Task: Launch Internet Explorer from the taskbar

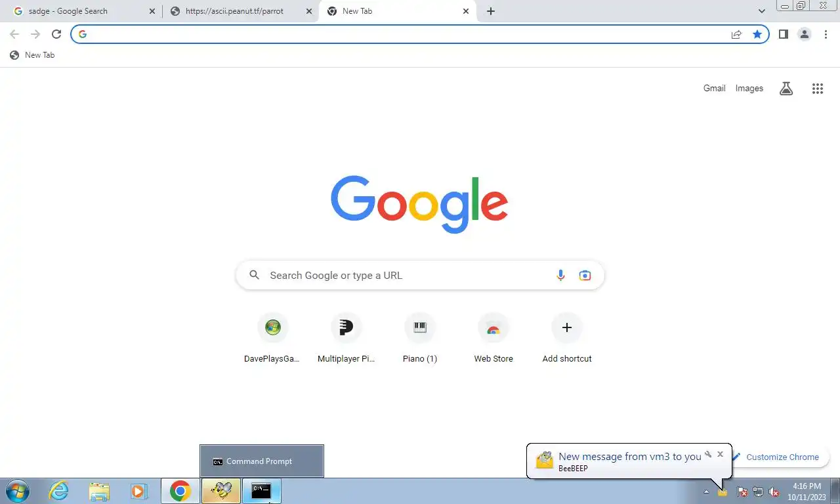Action: (x=59, y=491)
